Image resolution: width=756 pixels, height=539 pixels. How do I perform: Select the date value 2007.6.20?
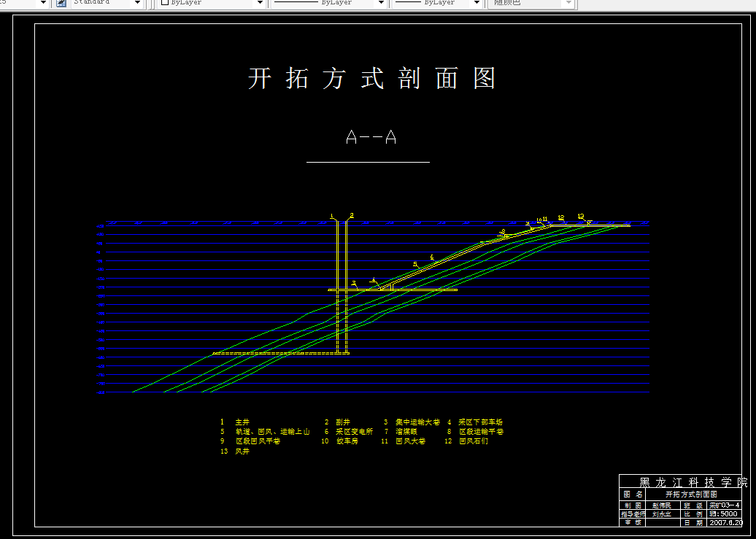click(x=725, y=523)
